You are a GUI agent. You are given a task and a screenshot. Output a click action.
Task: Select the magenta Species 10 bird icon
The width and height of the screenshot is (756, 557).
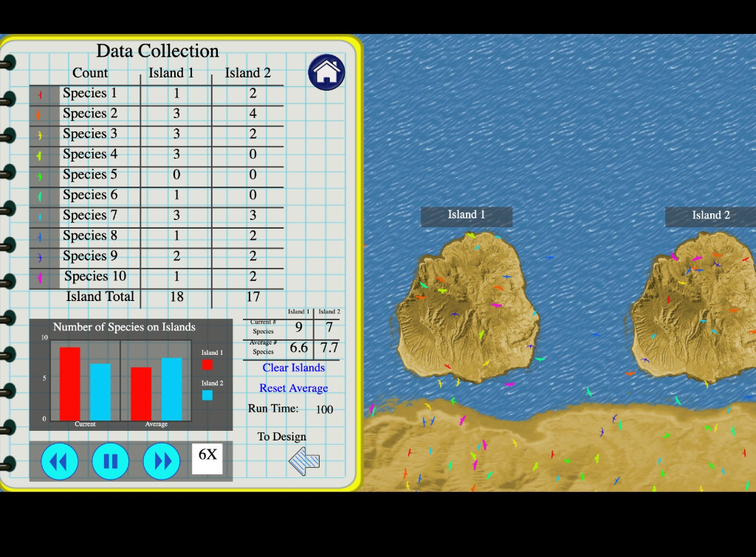click(x=38, y=276)
